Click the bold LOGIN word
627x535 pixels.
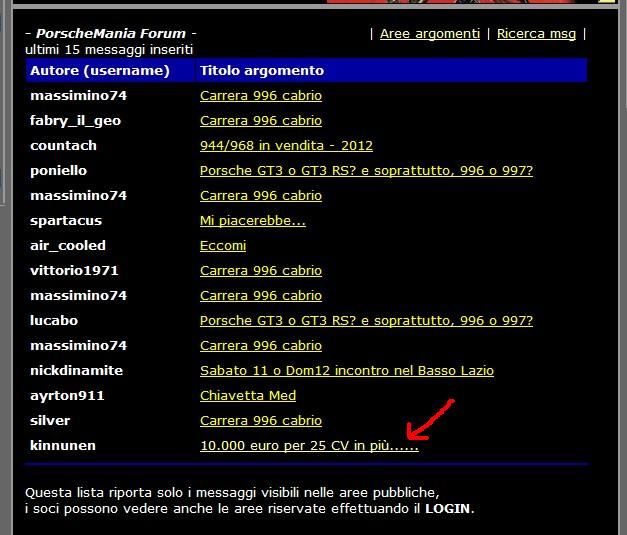[447, 509]
